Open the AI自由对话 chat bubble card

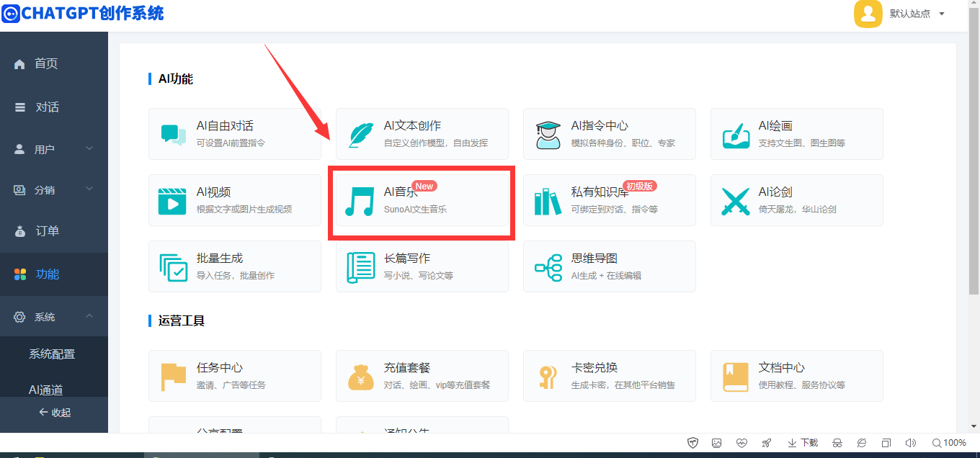235,134
